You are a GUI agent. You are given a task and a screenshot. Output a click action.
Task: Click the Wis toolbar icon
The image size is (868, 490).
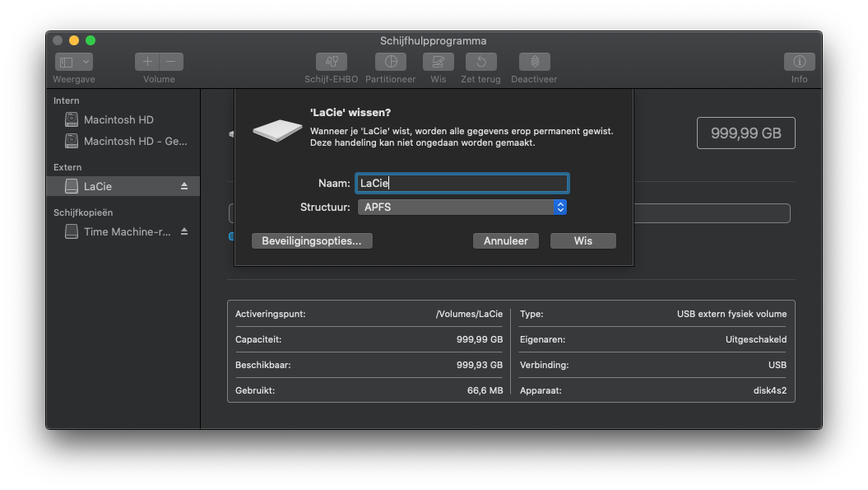438,62
